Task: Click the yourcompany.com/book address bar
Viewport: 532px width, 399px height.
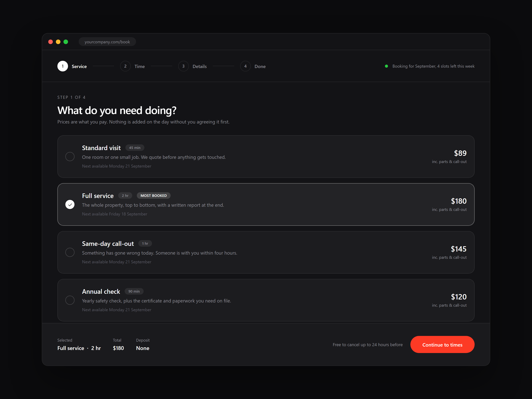Action: [107, 42]
